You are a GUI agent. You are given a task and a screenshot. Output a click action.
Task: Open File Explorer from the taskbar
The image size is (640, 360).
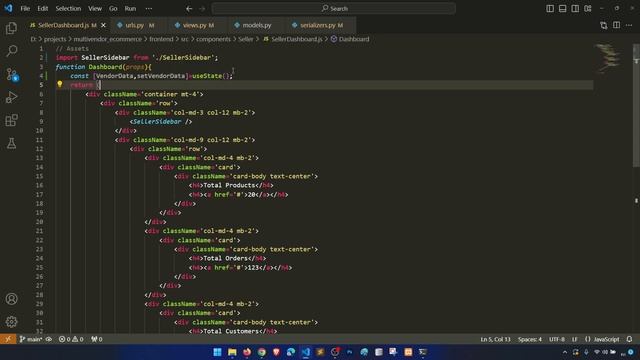pos(232,352)
